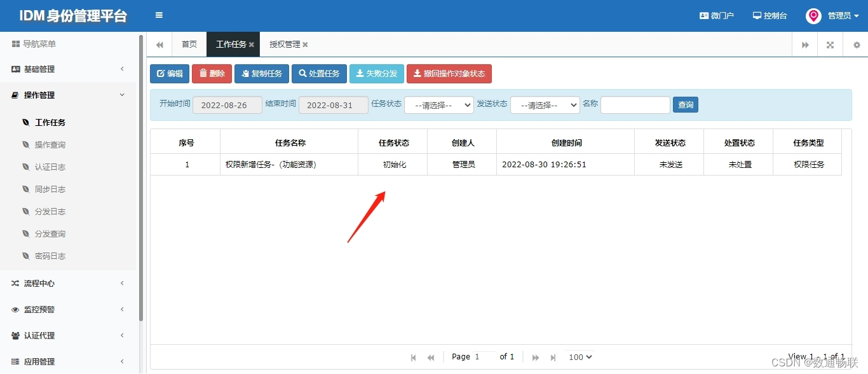
Task: Click the 名称 text input
Action: tap(635, 105)
